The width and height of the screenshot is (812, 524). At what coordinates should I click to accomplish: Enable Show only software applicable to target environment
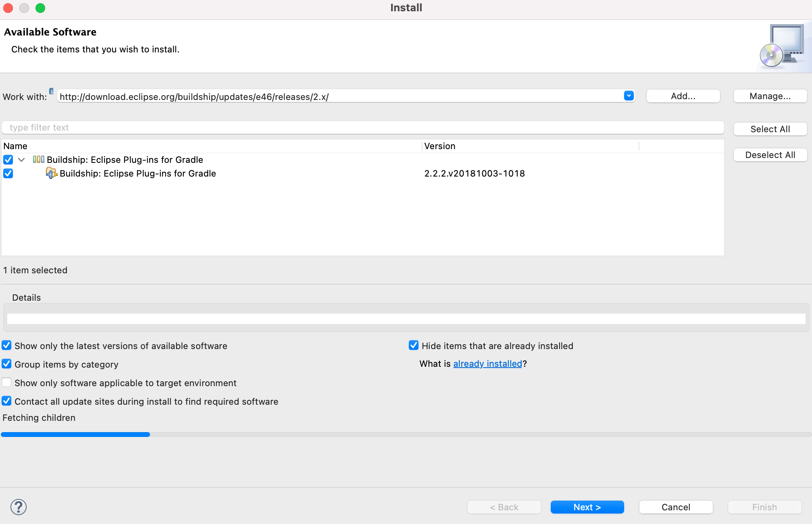pyautogui.click(x=6, y=383)
